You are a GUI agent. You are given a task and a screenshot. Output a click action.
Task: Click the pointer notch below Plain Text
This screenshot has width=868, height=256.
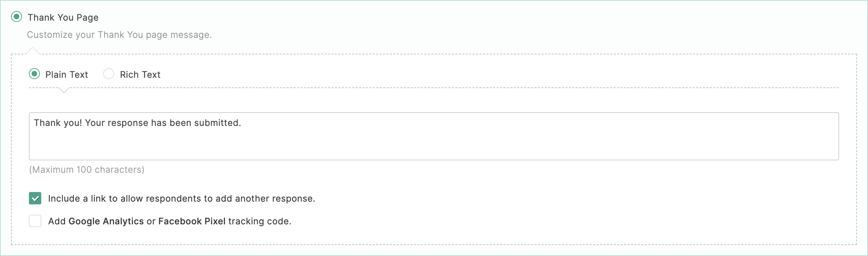click(x=64, y=90)
